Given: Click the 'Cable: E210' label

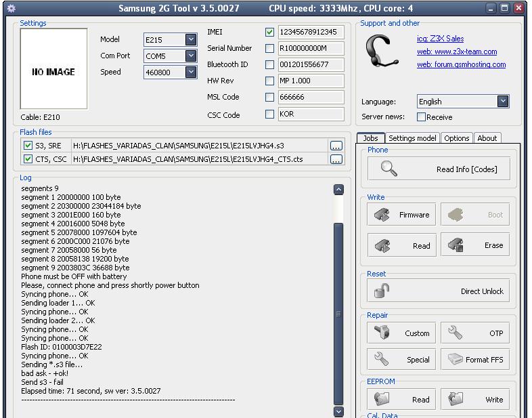Looking at the screenshot, I should [x=40, y=117].
